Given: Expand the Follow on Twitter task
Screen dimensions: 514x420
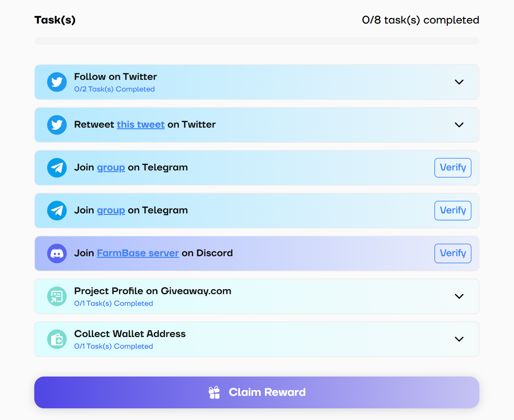Looking at the screenshot, I should click(x=459, y=82).
